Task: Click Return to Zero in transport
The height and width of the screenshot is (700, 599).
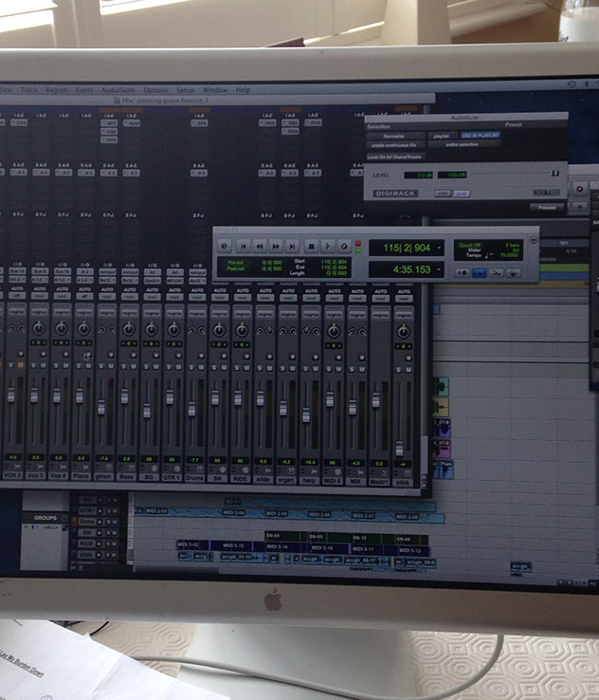Action: click(242, 245)
